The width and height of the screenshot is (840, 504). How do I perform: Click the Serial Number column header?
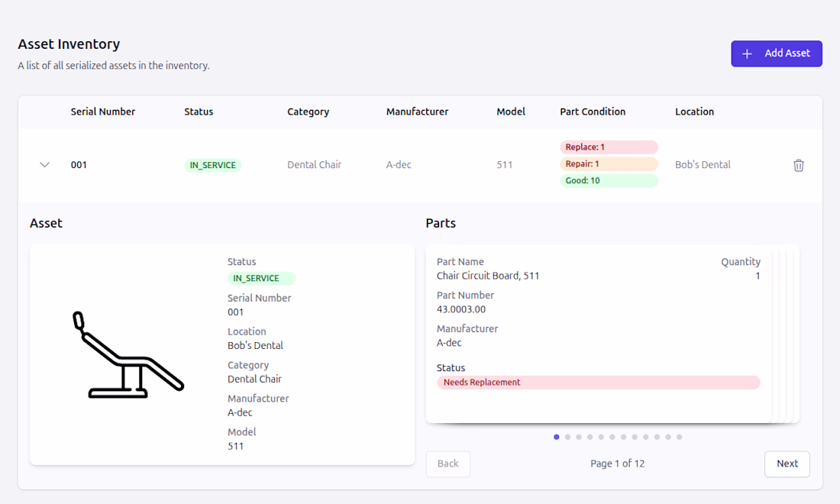click(103, 111)
